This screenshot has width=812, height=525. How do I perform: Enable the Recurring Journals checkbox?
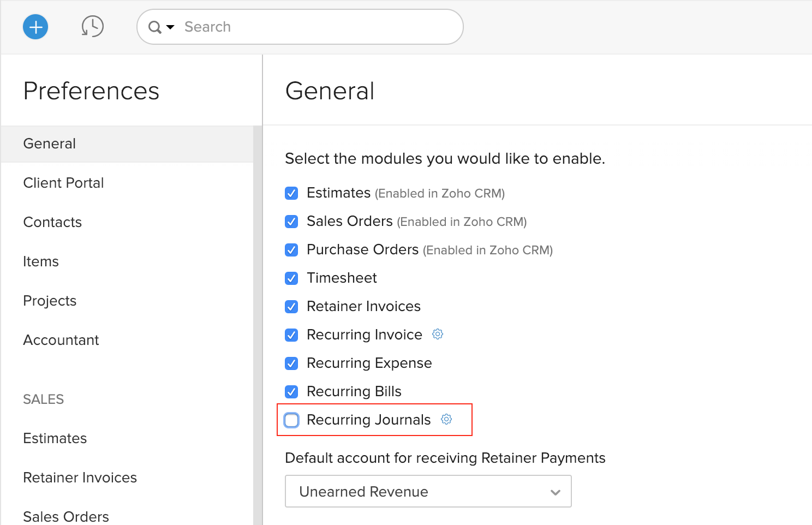[x=291, y=420]
